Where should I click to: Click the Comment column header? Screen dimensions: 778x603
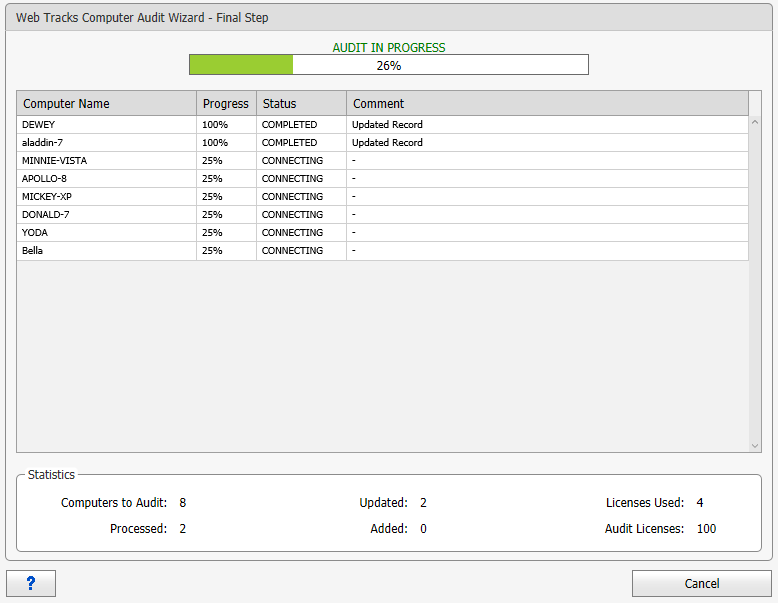[547, 103]
